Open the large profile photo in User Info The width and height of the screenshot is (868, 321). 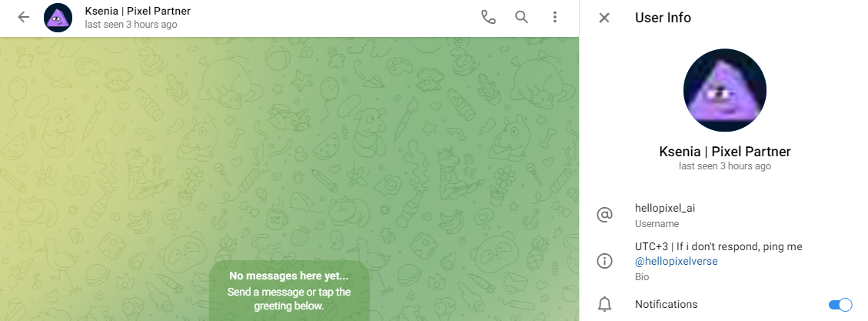pos(725,90)
